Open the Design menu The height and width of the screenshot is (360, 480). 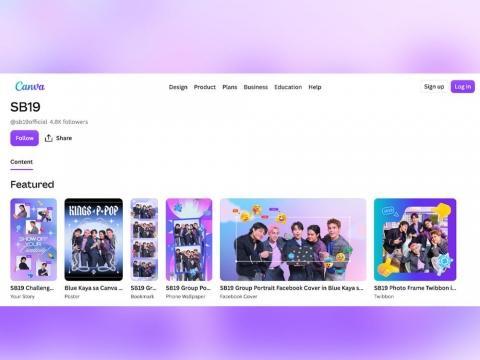coord(178,87)
